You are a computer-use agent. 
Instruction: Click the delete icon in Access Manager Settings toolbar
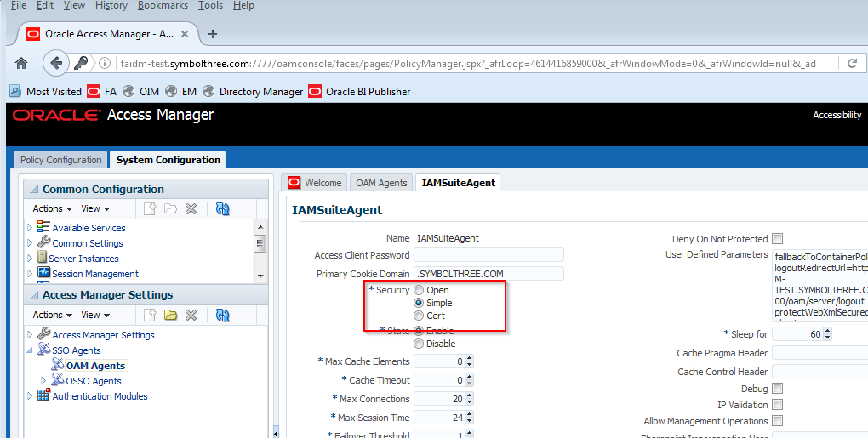click(191, 315)
